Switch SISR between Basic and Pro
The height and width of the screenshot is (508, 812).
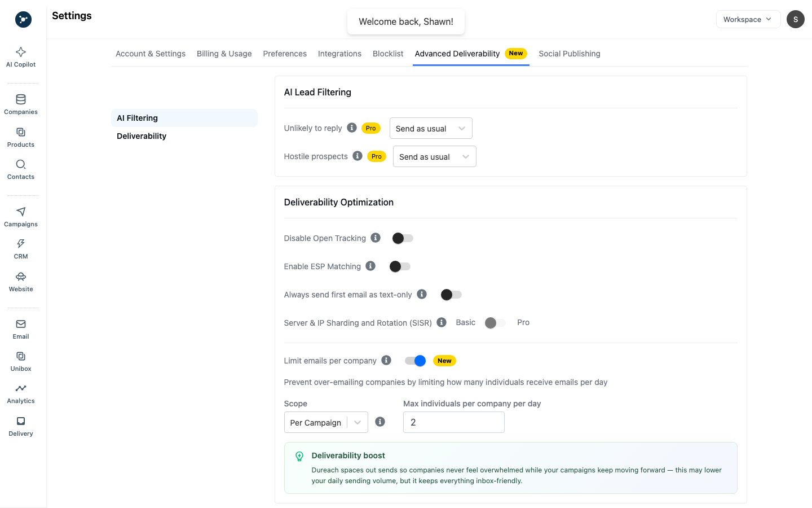(x=496, y=323)
